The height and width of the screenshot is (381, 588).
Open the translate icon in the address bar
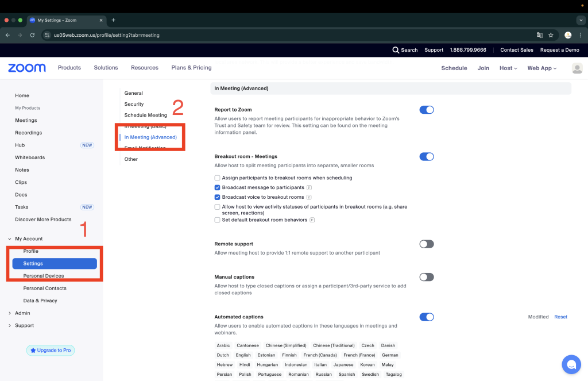[x=540, y=34]
